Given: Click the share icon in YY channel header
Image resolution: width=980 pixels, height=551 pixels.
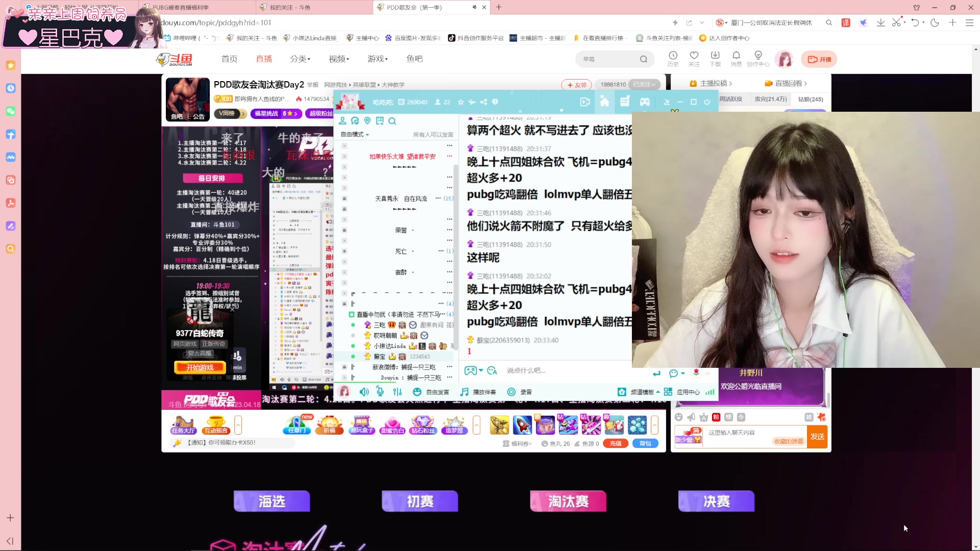Looking at the screenshot, I should point(483,102).
